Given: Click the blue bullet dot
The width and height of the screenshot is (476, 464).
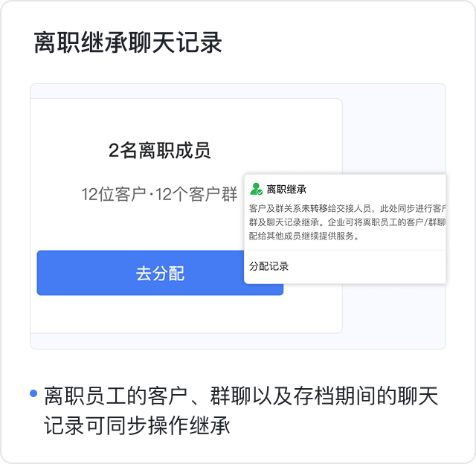Looking at the screenshot, I should coord(33,393).
